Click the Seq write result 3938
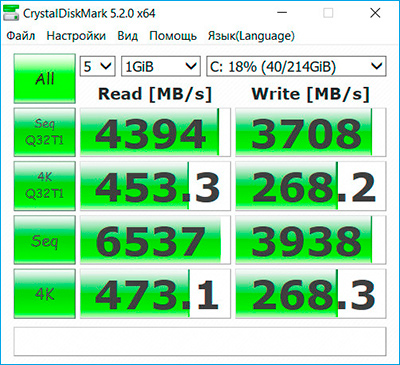Viewport: 400px width, 365px height. 311,240
